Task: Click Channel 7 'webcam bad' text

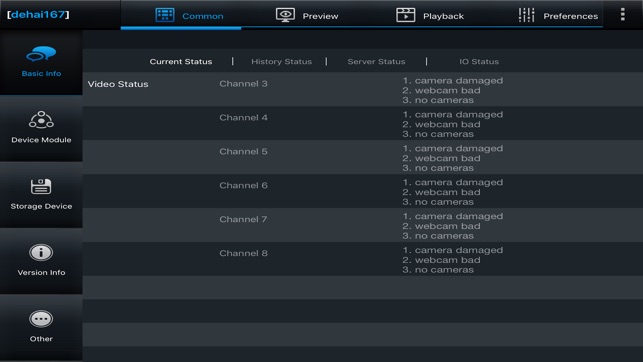Action: 441,226
